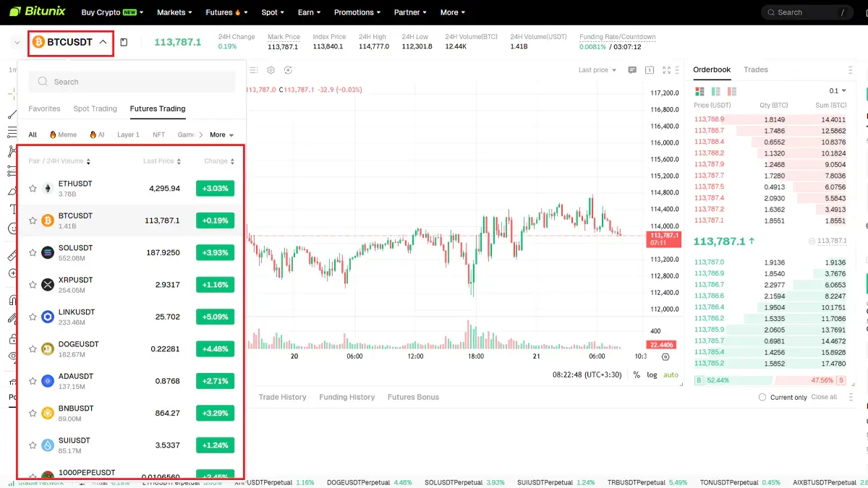Viewport: 868px width, 488px height.
Task: Toggle the LINKUSDT favorite star
Action: click(33, 317)
